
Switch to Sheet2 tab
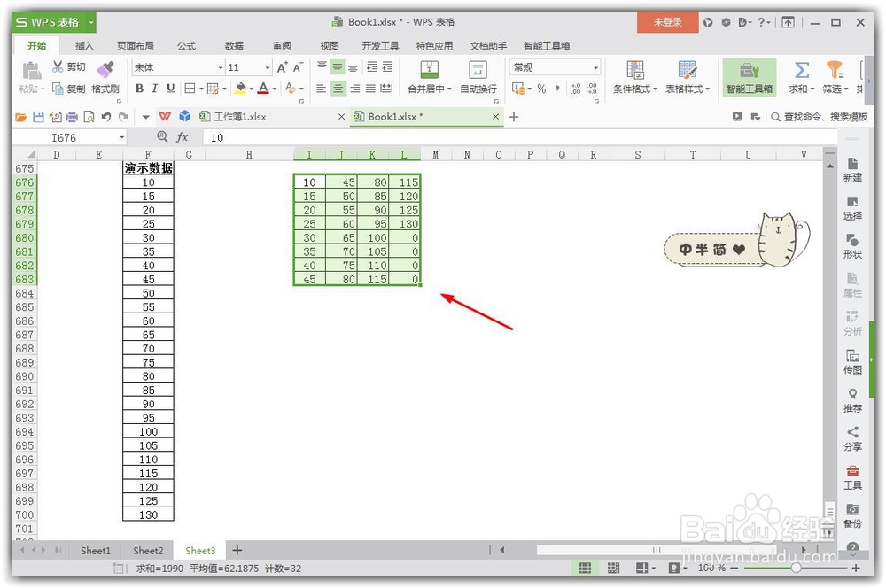(148, 551)
